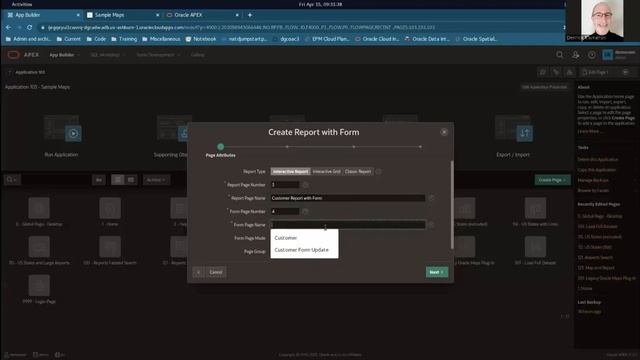640x360 pixels.
Task: Click the Next button in dialog
Action: tap(437, 272)
